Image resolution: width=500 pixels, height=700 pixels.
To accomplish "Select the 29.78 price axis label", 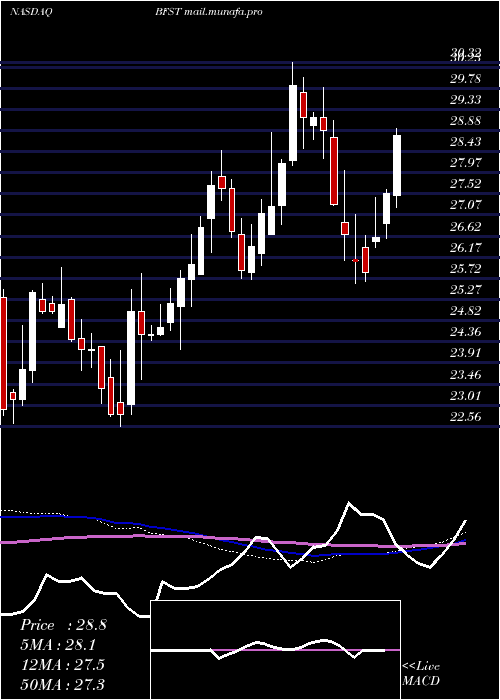I will (x=466, y=79).
